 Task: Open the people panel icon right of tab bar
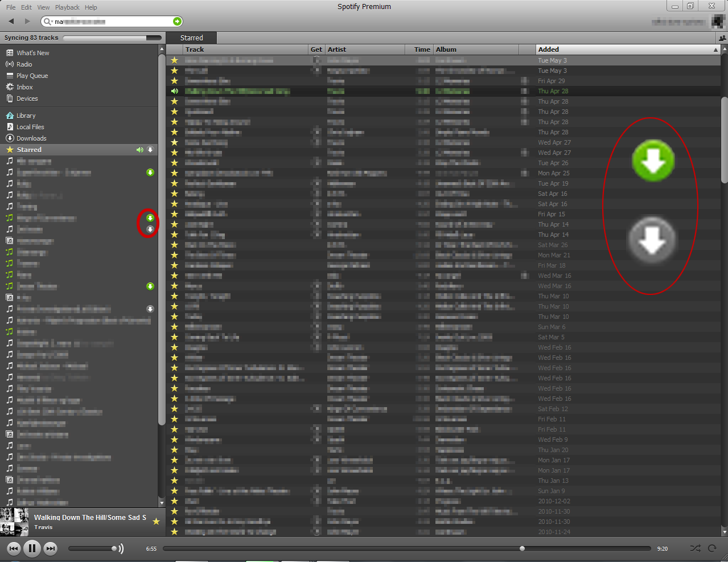click(722, 38)
